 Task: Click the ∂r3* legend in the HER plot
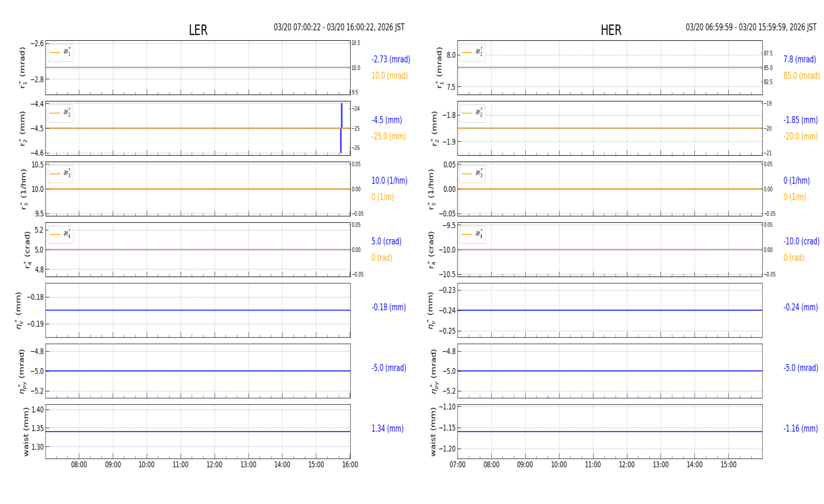473,174
